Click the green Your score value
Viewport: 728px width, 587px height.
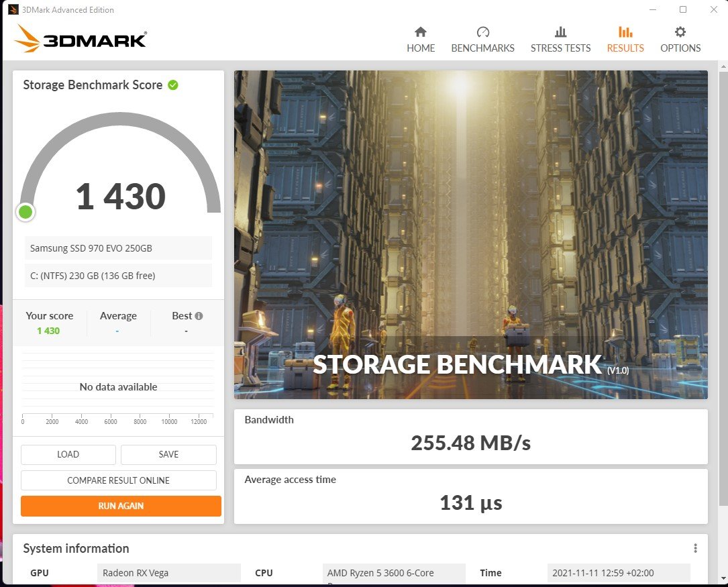48,331
